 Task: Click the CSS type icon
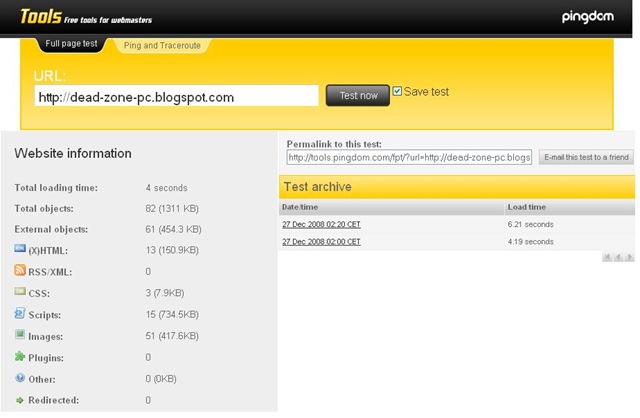coord(20,291)
